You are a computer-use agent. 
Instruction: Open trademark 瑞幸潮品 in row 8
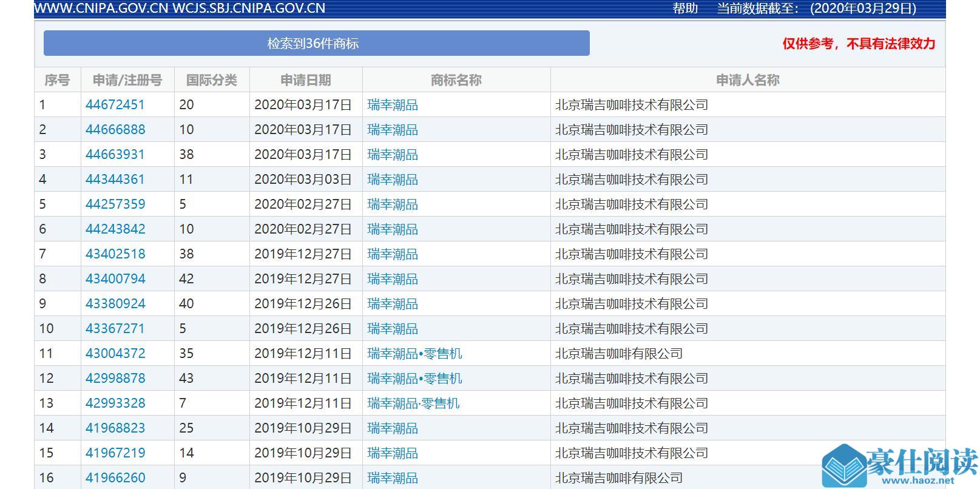pyautogui.click(x=393, y=279)
